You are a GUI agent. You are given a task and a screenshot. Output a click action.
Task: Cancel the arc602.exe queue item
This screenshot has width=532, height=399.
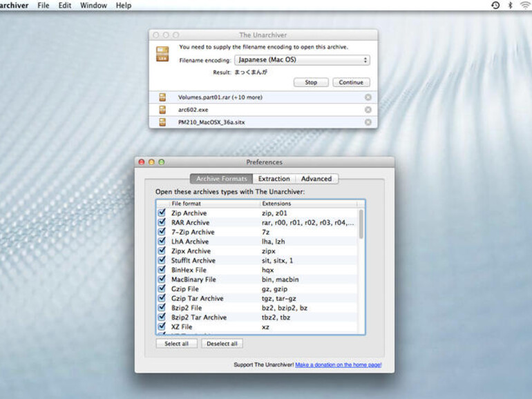click(x=368, y=110)
